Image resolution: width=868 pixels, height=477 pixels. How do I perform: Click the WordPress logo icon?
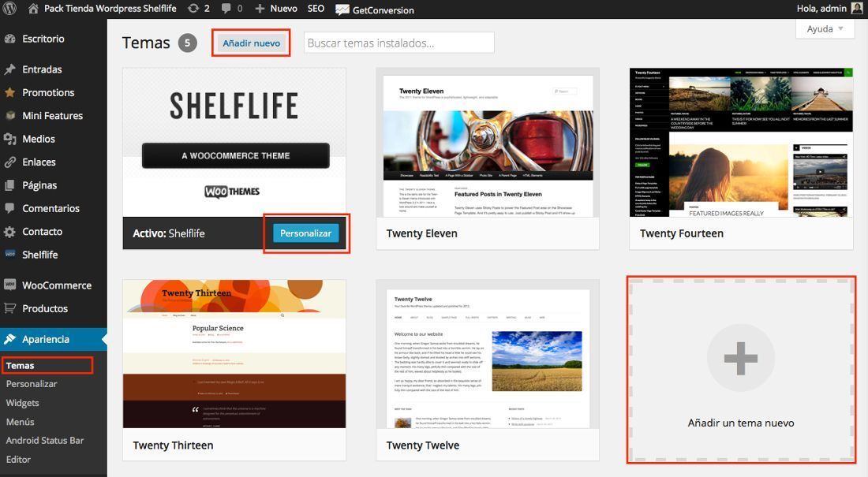pos(10,9)
